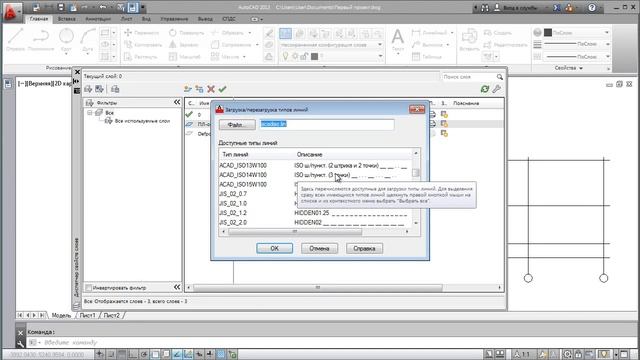Select the Arc (Дуга) tool
This screenshot has width=640, height=360.
(87, 40)
